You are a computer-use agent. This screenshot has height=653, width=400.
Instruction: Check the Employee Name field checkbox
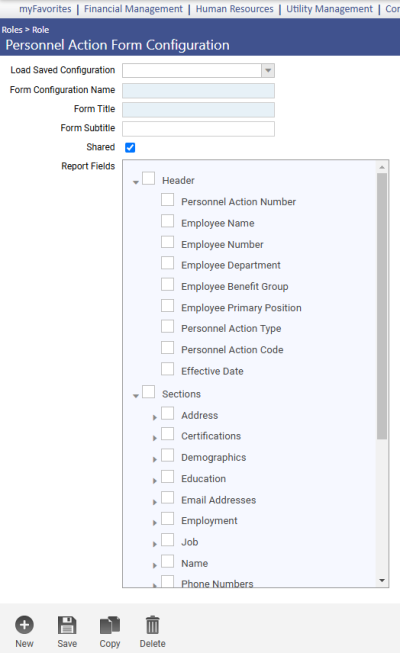point(168,221)
